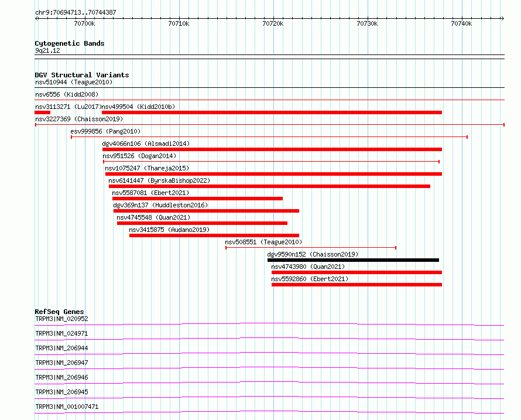Click the nsv3227369 (Chaisson2019) label
Screen dimensions: 521x420
click(x=79, y=119)
